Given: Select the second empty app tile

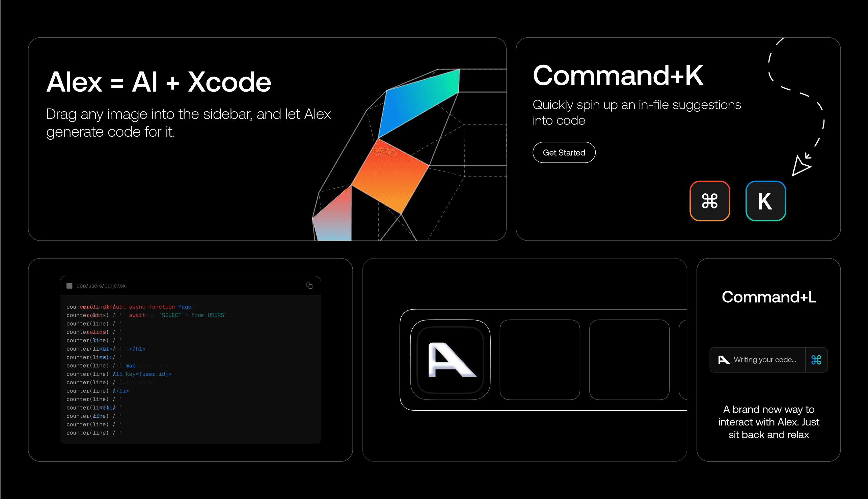Looking at the screenshot, I should coord(540,360).
